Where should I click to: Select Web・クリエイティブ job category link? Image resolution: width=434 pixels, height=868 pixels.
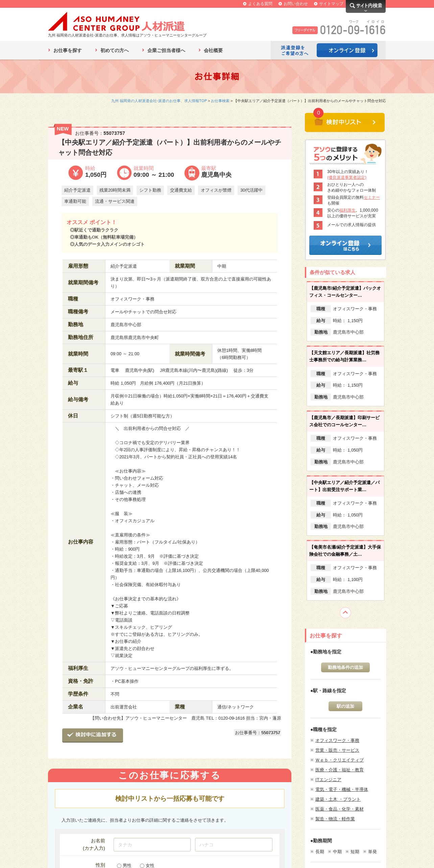click(339, 760)
